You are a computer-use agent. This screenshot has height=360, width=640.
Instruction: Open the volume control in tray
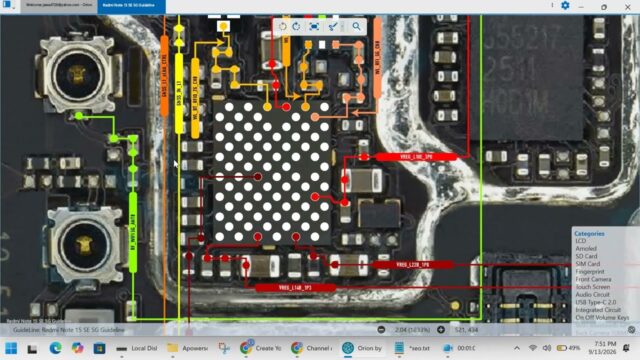tap(547, 348)
